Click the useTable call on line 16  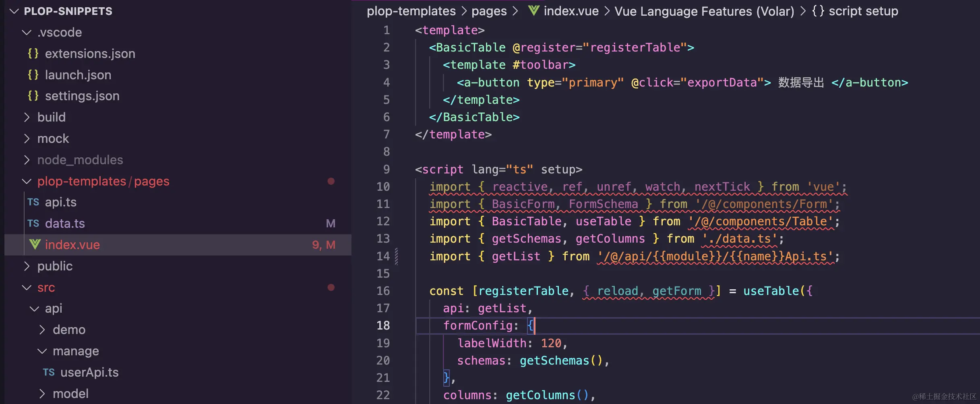coord(771,291)
